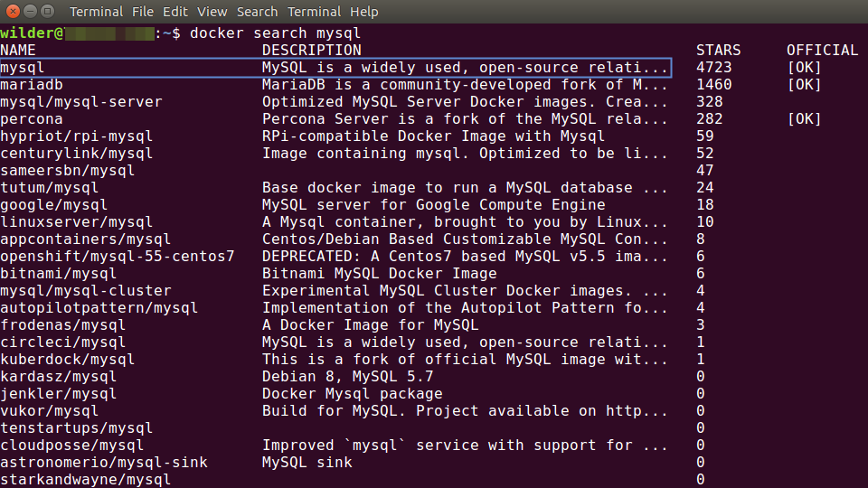Image resolution: width=868 pixels, height=488 pixels.
Task: Click the 'tenstartups/mysql' image name
Action: coord(76,427)
